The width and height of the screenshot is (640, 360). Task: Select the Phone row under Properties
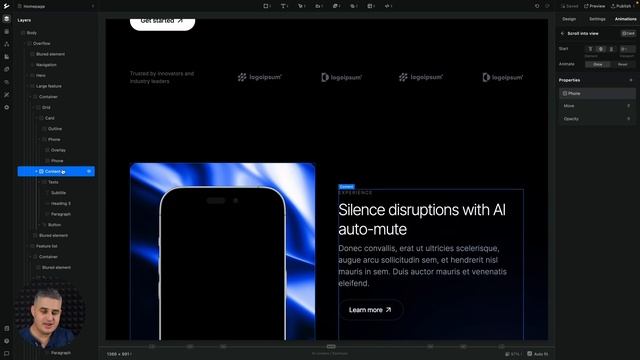(597, 93)
